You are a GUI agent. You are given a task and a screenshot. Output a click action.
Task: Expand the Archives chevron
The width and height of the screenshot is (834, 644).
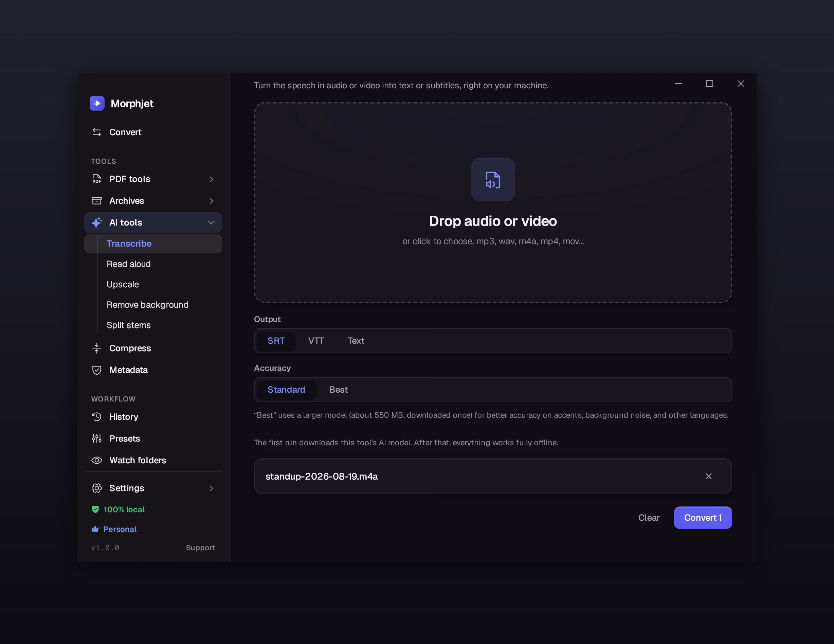click(211, 201)
